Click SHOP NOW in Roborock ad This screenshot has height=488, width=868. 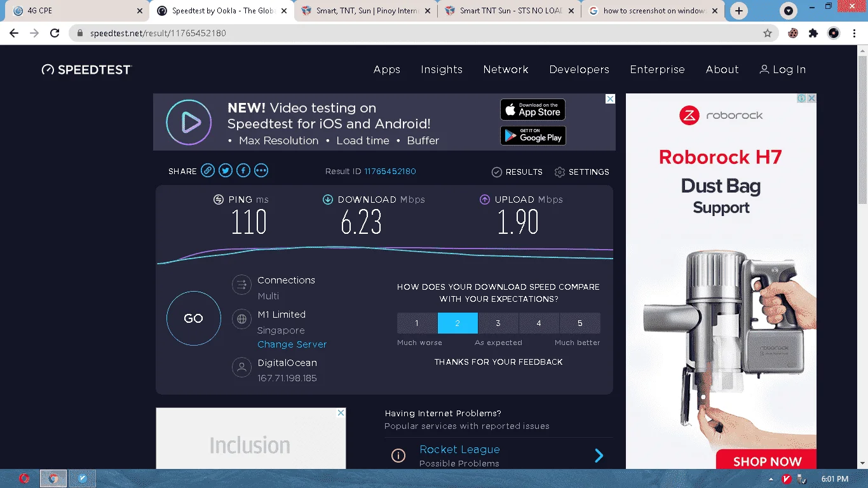tap(767, 461)
